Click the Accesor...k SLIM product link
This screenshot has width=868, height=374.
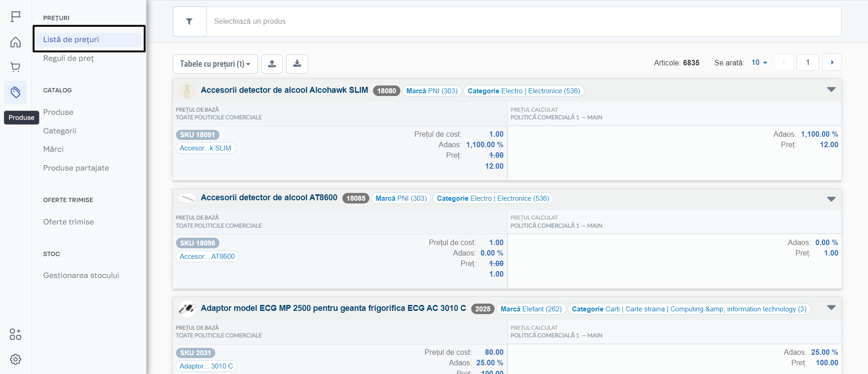pos(205,148)
